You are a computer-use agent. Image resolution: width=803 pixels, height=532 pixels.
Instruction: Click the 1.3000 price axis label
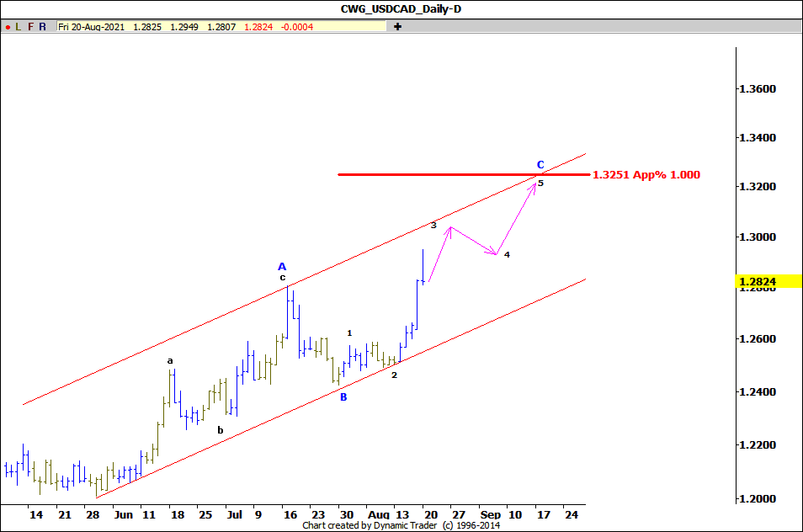pyautogui.click(x=758, y=237)
